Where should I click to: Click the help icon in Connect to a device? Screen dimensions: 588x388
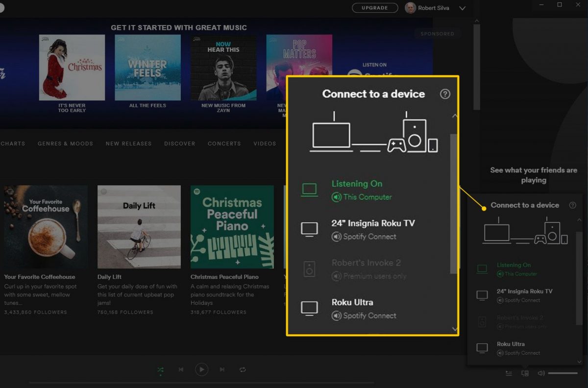[x=444, y=94]
